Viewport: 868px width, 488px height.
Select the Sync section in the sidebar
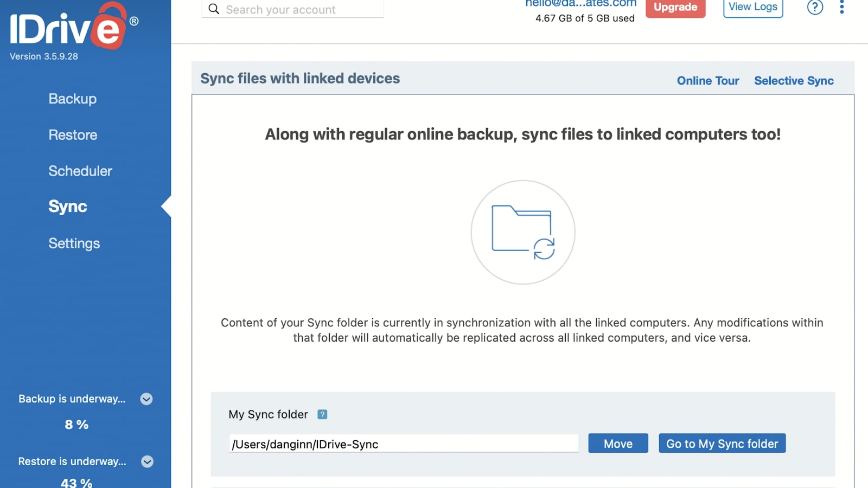[67, 207]
